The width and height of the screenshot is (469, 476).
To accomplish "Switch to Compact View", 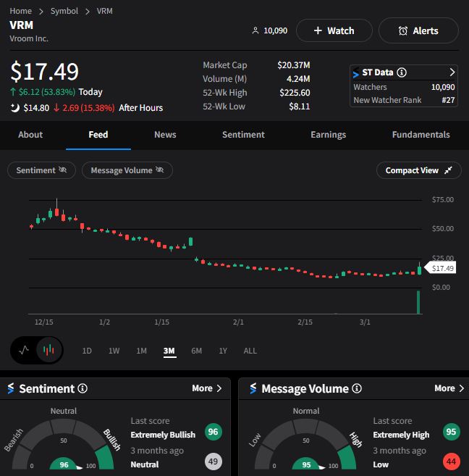I will [418, 170].
